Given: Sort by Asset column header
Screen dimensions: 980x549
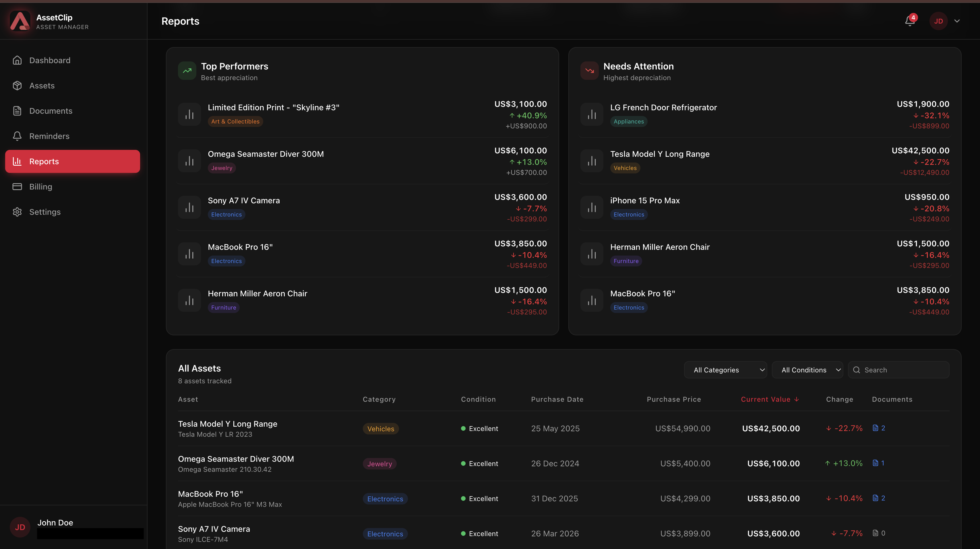Looking at the screenshot, I should coord(188,399).
